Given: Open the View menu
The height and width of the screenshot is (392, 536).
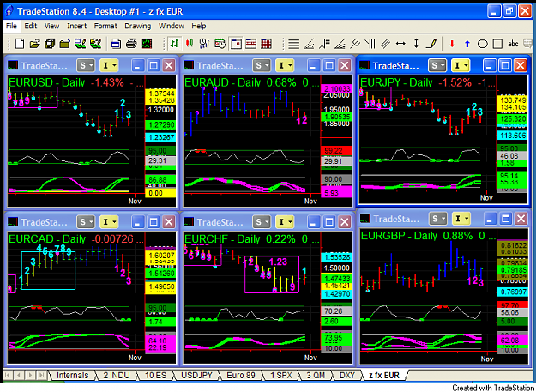Looking at the screenshot, I should point(52,26).
